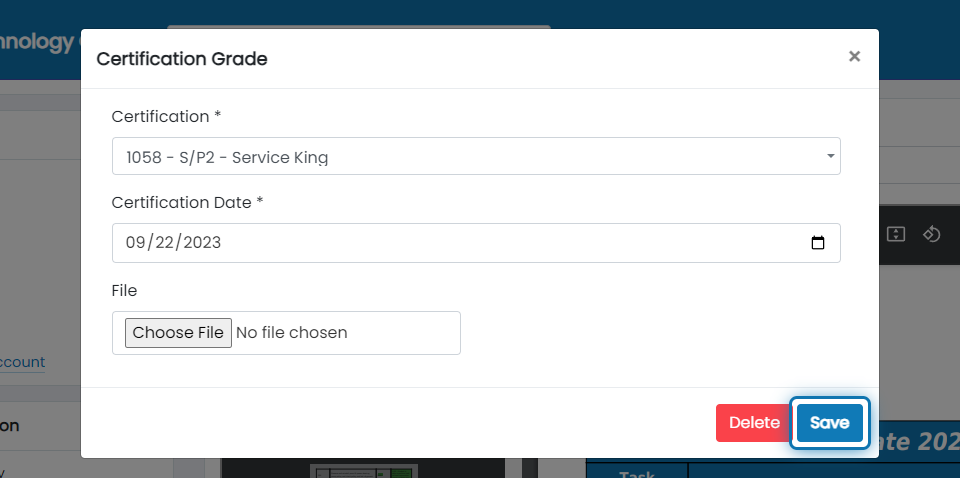Open the calendar picker icon in date field

point(817,243)
